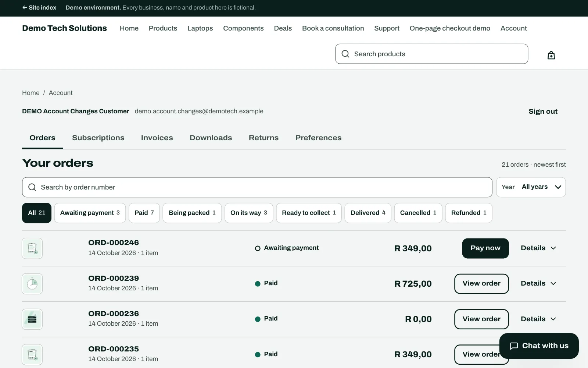Go back to Site index
Screen dimensions: 588x368
tap(39, 7)
